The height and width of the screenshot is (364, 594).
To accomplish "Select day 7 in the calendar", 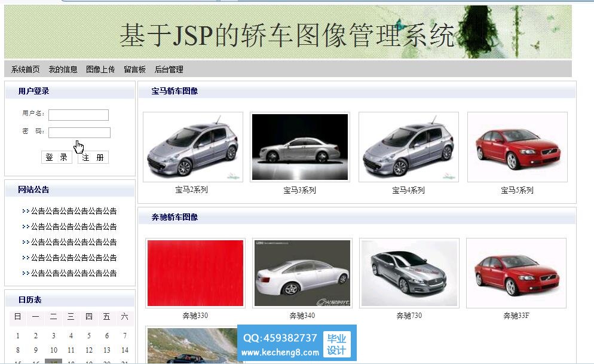I will pyautogui.click(x=125, y=335).
